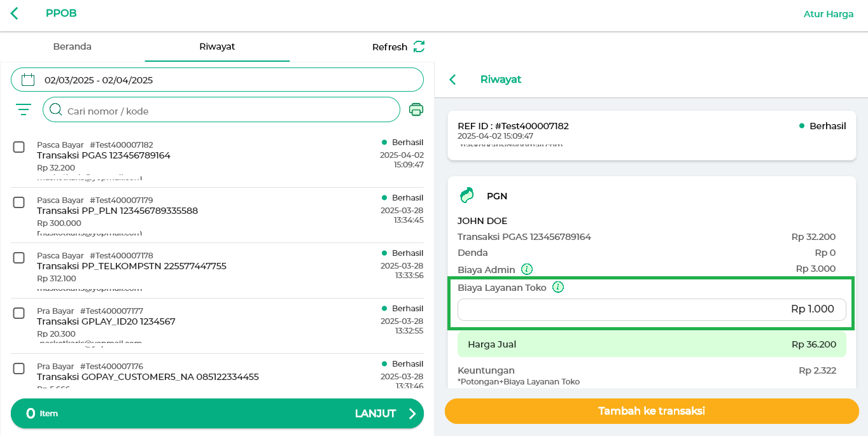
Task: Click the Cari nomor / kode search field
Action: click(221, 109)
